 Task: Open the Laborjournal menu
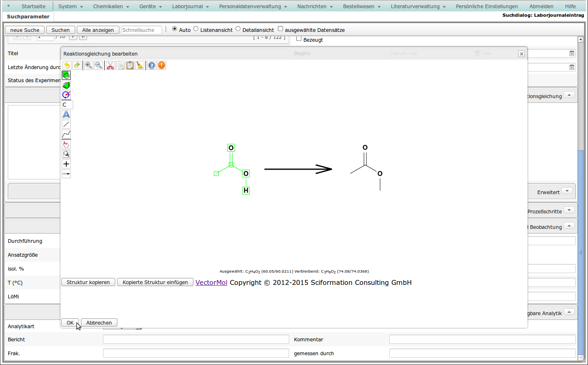point(190,7)
